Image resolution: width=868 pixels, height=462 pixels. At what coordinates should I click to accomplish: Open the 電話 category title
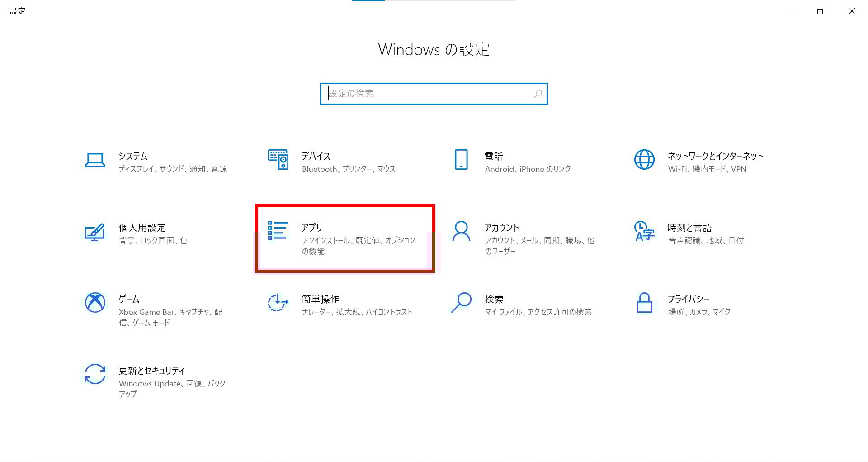(494, 156)
